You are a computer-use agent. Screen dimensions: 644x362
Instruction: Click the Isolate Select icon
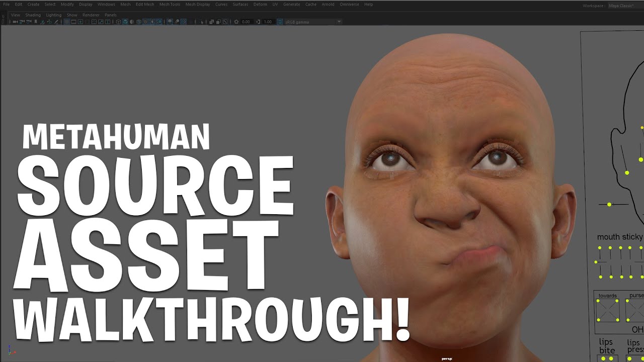pos(201,22)
